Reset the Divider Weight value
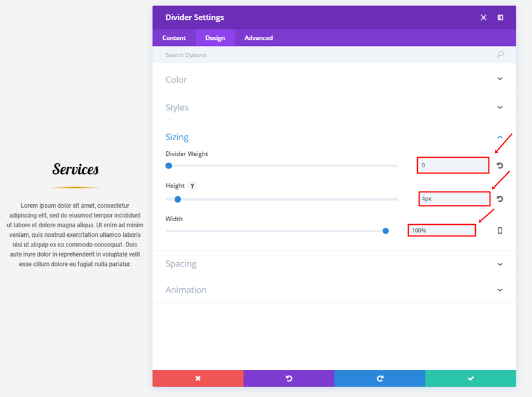Image resolution: width=532 pixels, height=397 pixels. click(500, 166)
